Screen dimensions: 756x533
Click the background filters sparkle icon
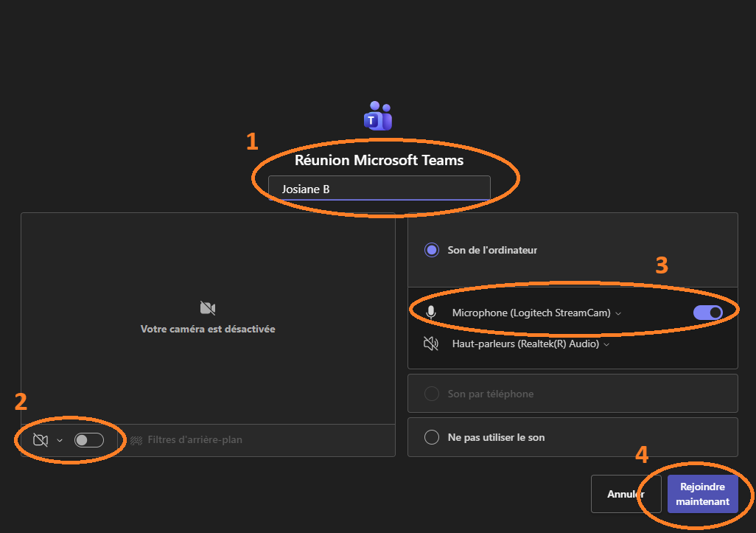[136, 440]
